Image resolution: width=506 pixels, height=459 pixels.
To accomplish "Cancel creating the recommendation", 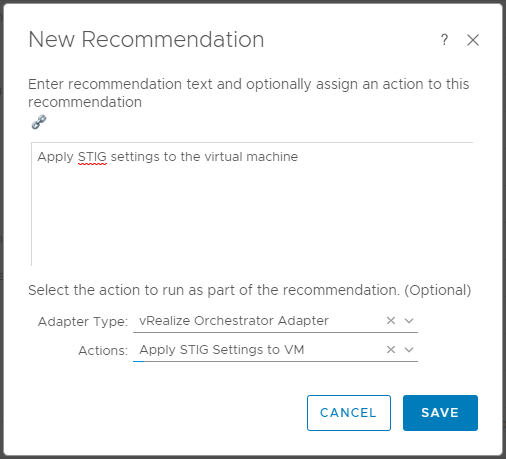I will (x=349, y=413).
